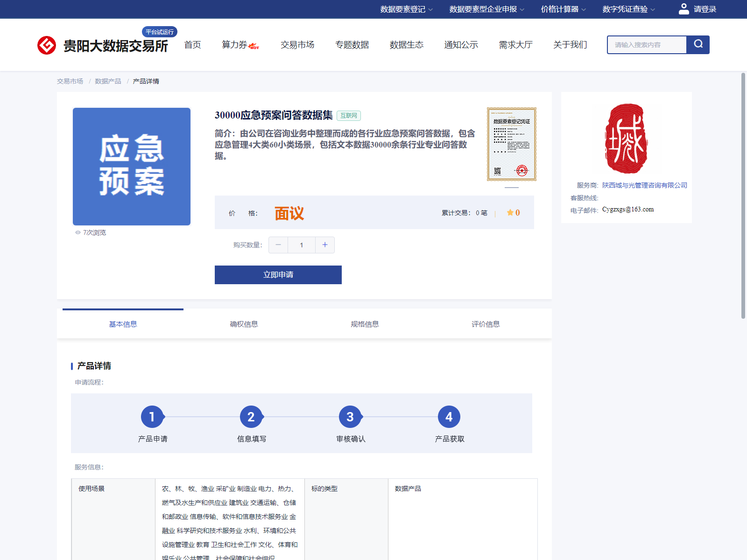Expand the 价格计算器 dropdown
The image size is (747, 560).
pos(563,9)
